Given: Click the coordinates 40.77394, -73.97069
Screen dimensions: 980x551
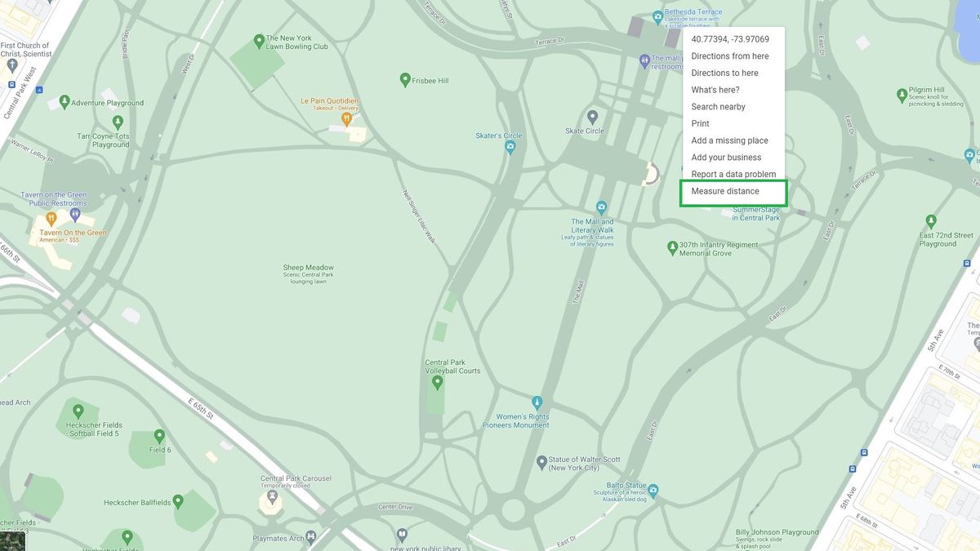Looking at the screenshot, I should [730, 38].
